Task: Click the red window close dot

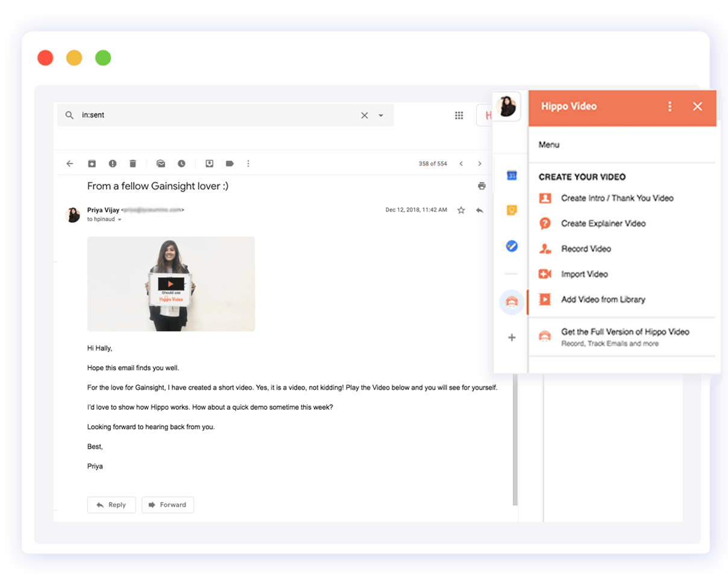Action: (x=45, y=58)
